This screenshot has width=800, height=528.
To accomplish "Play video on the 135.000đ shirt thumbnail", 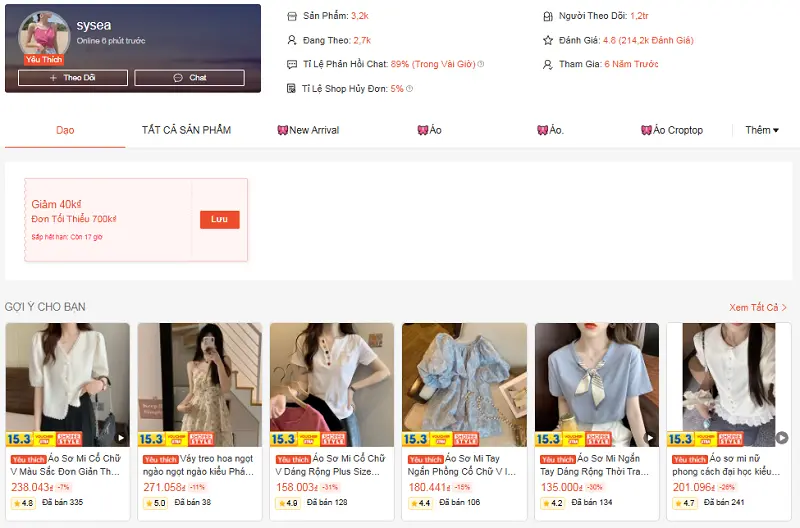I will [x=649, y=438].
